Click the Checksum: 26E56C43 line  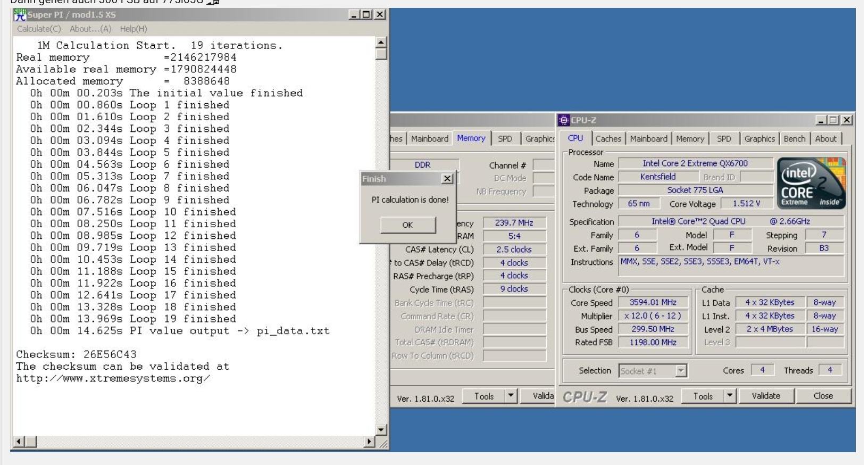point(76,354)
